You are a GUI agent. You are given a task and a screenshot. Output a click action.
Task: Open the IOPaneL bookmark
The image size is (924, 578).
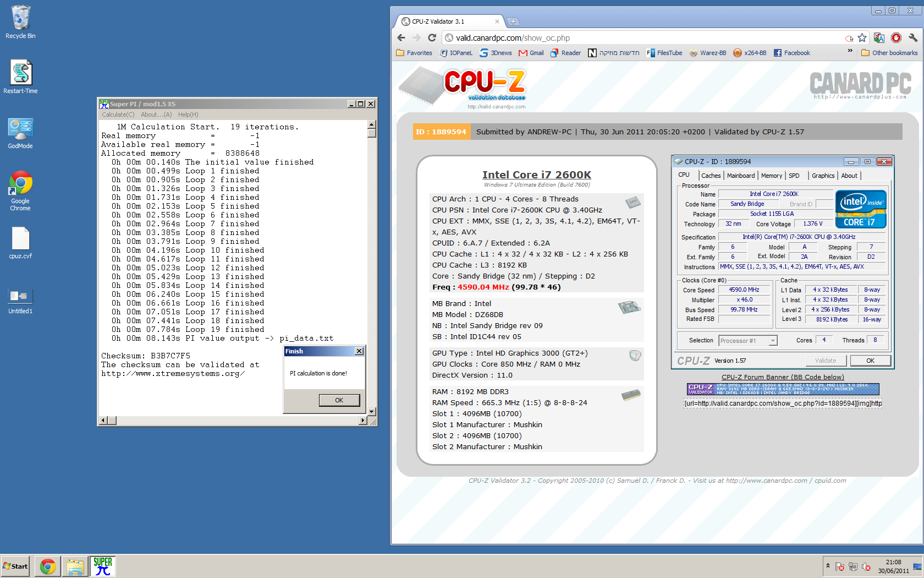coord(456,53)
